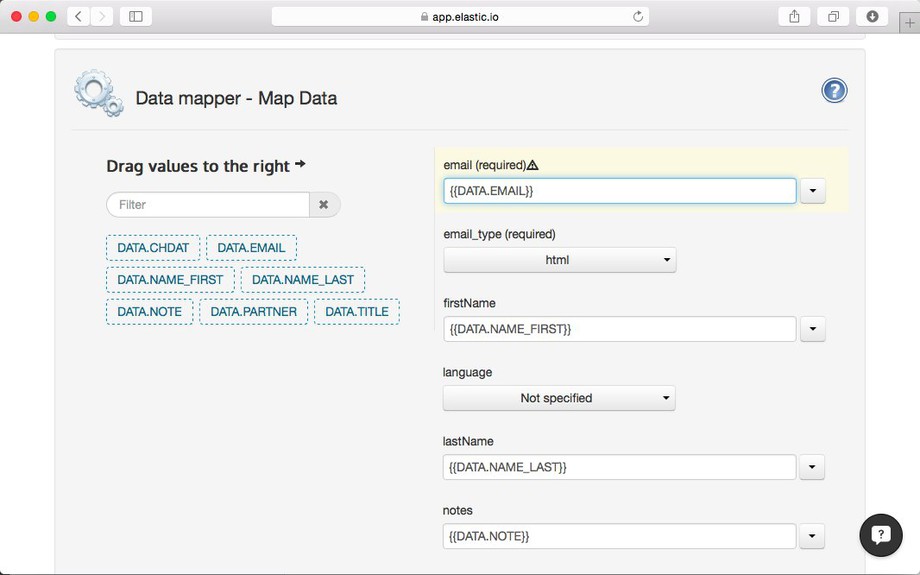
Task: Select the DATA.NAME_FIRST value tag
Action: (170, 280)
